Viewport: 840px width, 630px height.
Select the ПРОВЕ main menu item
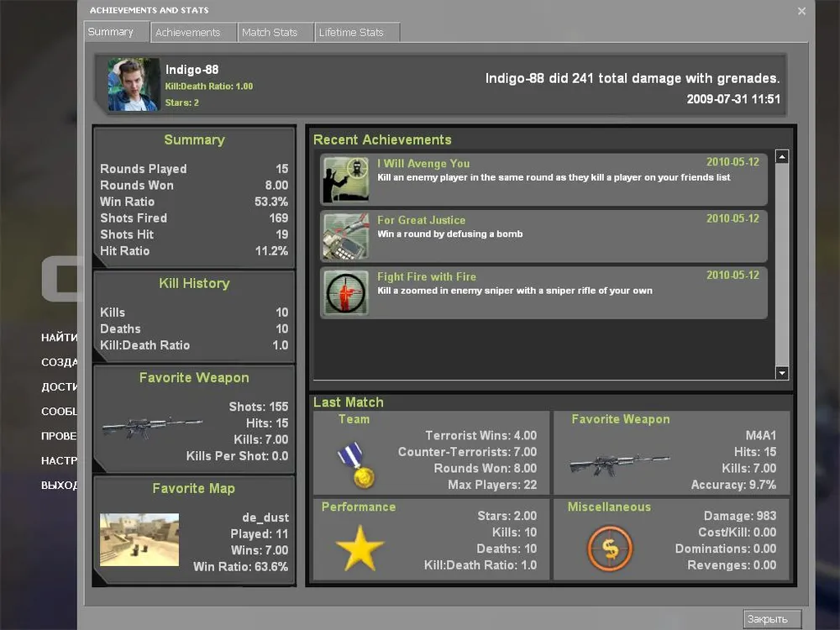coord(60,436)
